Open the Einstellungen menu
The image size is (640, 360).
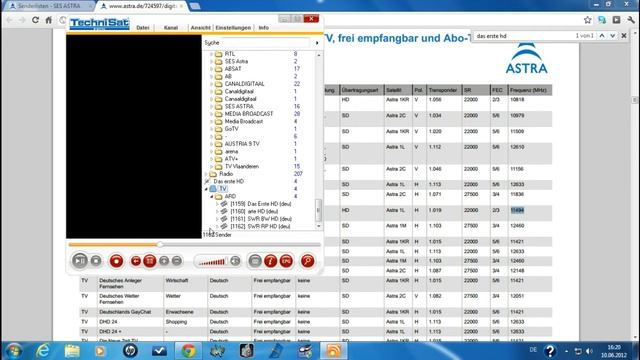tap(233, 28)
